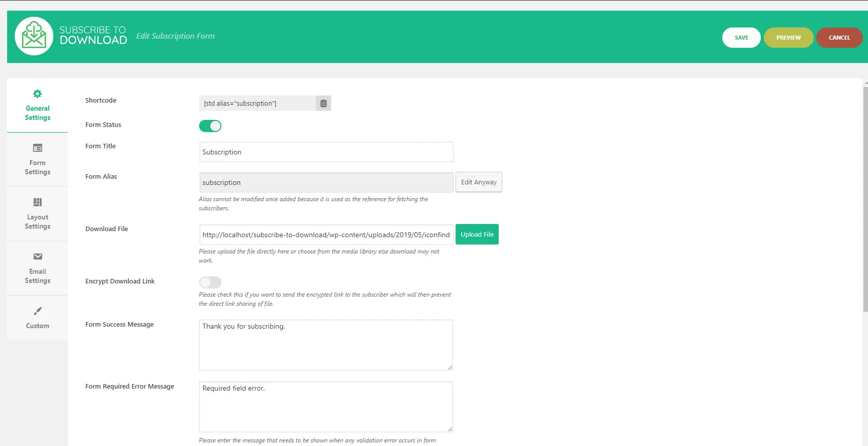Viewport: 868px width, 446px height.
Task: Click the Form Required Error Message textarea
Action: [326, 407]
